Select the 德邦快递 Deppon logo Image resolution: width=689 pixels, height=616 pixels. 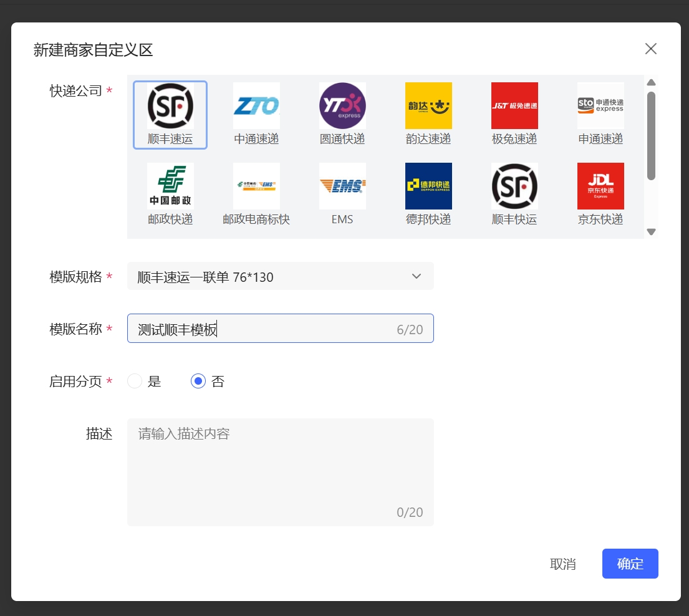tap(428, 186)
